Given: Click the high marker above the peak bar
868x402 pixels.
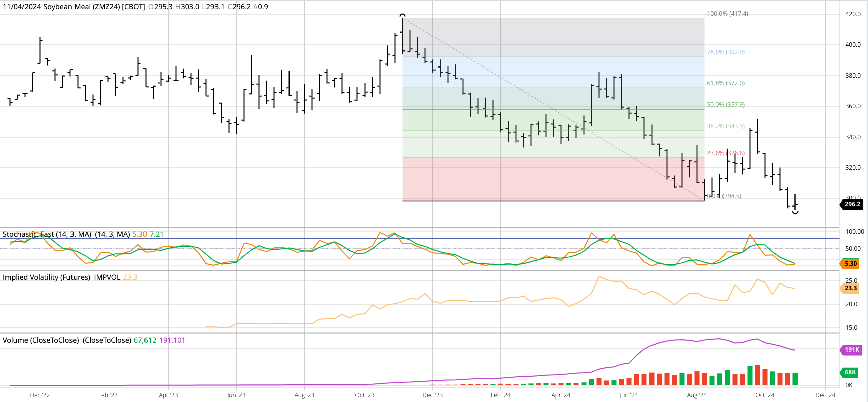Looking at the screenshot, I should click(x=402, y=16).
